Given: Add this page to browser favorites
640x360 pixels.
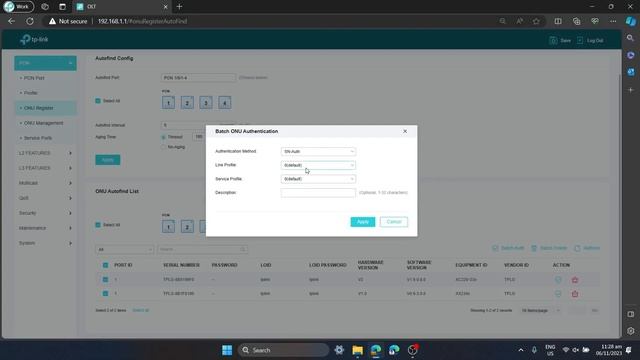Looking at the screenshot, I should (536, 21).
